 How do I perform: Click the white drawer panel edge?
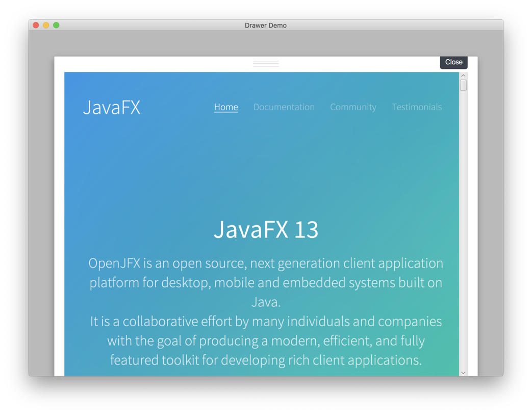point(59,204)
